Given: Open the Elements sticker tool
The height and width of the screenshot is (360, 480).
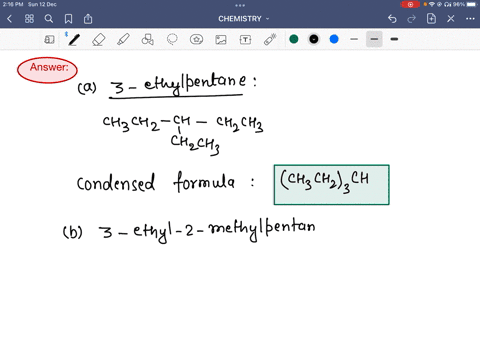Looking at the screenshot, I should tap(197, 40).
